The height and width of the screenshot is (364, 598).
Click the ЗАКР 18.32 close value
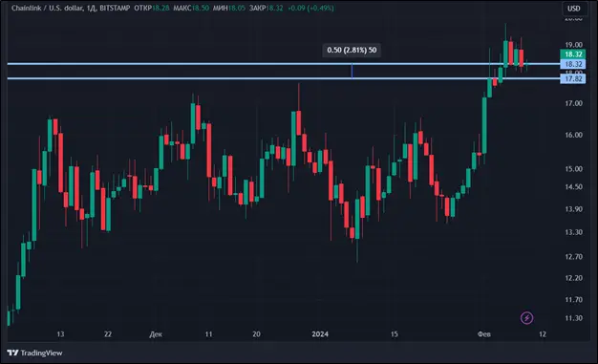tap(266, 8)
